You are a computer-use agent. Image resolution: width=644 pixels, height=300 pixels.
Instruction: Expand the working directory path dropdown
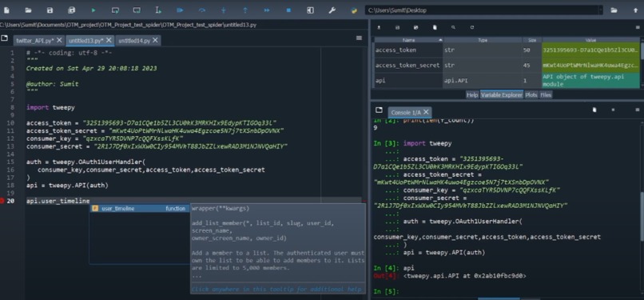point(601,10)
